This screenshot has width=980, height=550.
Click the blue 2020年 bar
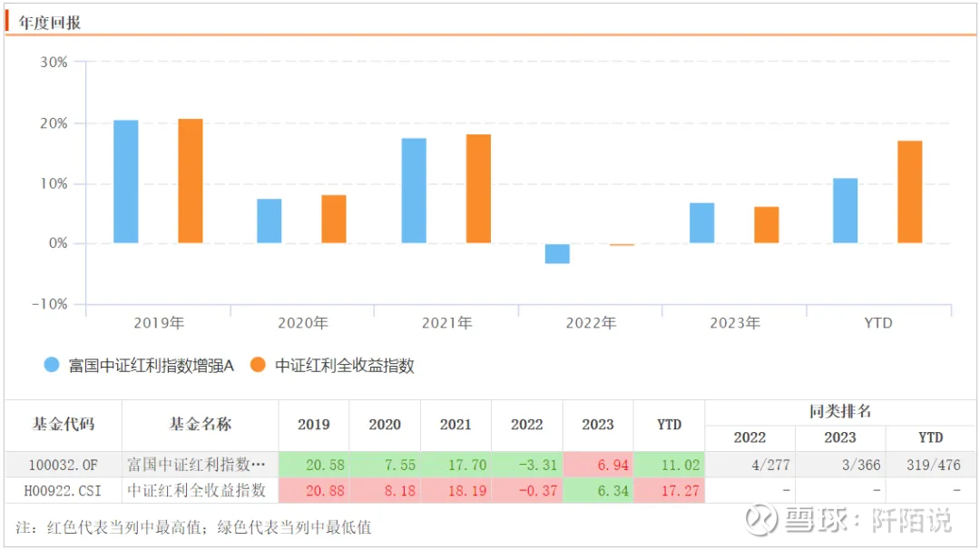[269, 221]
